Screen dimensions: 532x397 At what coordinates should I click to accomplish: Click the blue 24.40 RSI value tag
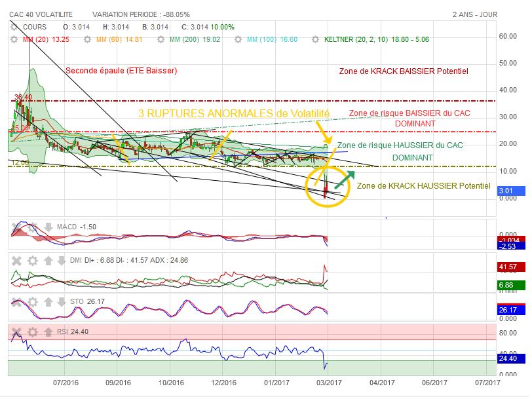511,358
